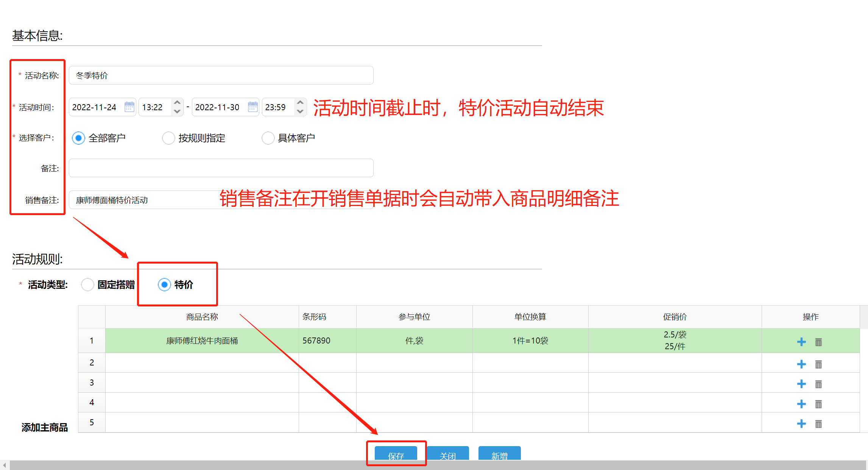Open the start date calendar picker
Viewport: 868px width, 470px height.
(x=129, y=107)
